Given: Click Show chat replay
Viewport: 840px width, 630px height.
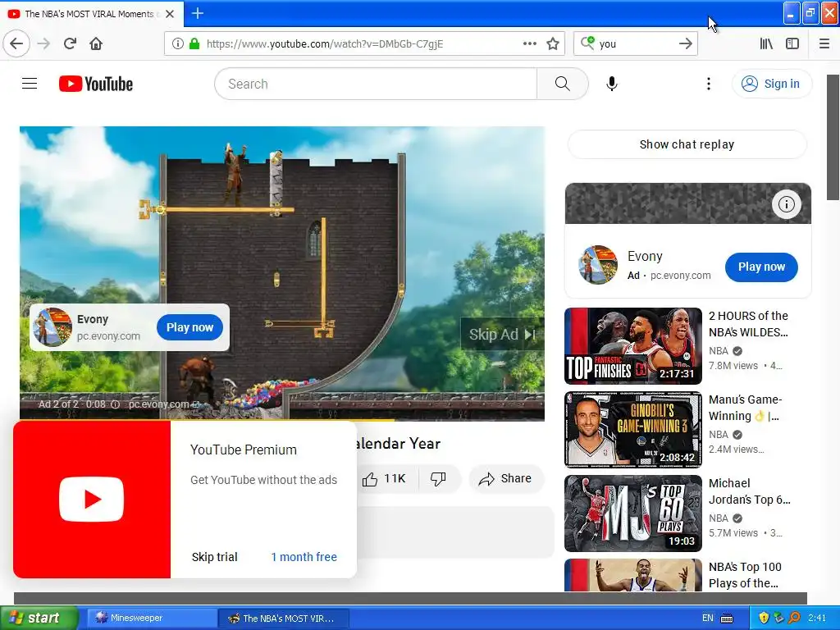Looking at the screenshot, I should (687, 144).
